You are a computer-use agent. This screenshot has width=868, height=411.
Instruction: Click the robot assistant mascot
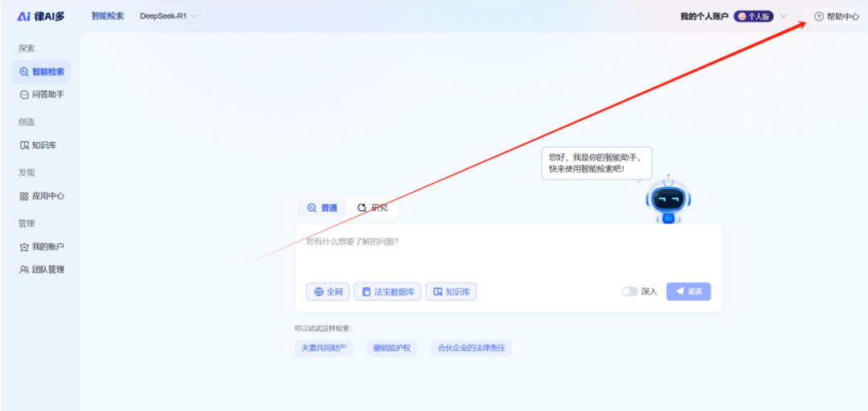[668, 201]
